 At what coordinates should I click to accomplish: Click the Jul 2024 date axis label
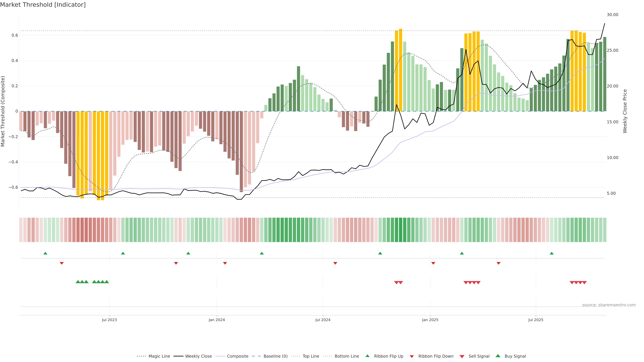coord(323,320)
